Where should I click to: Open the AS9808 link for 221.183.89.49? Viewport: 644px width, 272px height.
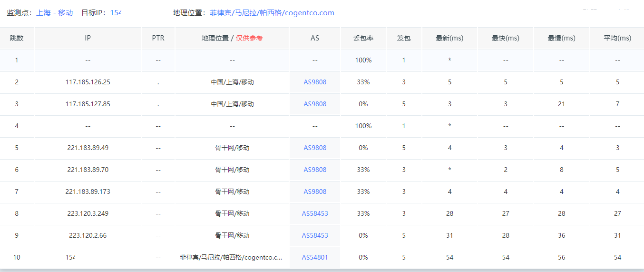(x=315, y=148)
